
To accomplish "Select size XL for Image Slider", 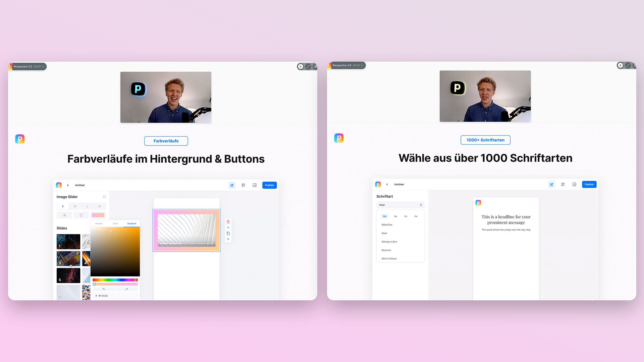I will (x=100, y=206).
